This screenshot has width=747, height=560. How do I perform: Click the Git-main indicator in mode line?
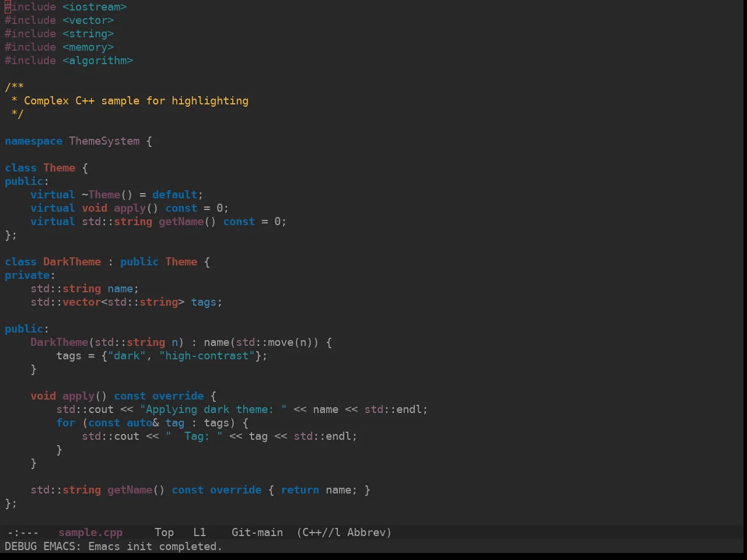pyautogui.click(x=257, y=533)
